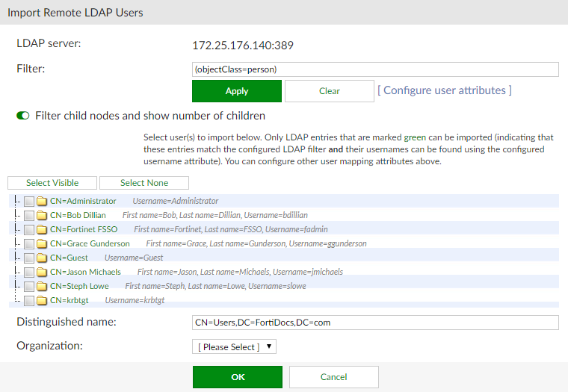Click the Username=slowe attribute text
Screen dimensions: 568x392
[x=277, y=286]
